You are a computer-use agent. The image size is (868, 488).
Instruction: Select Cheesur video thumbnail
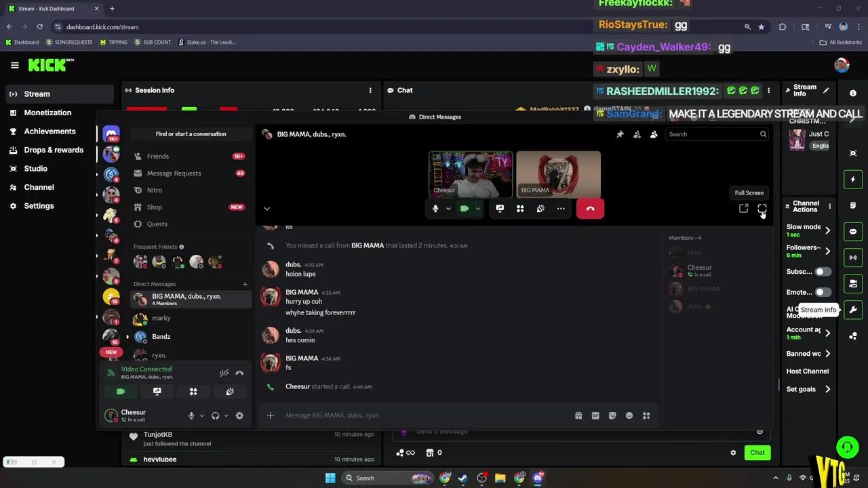[471, 174]
